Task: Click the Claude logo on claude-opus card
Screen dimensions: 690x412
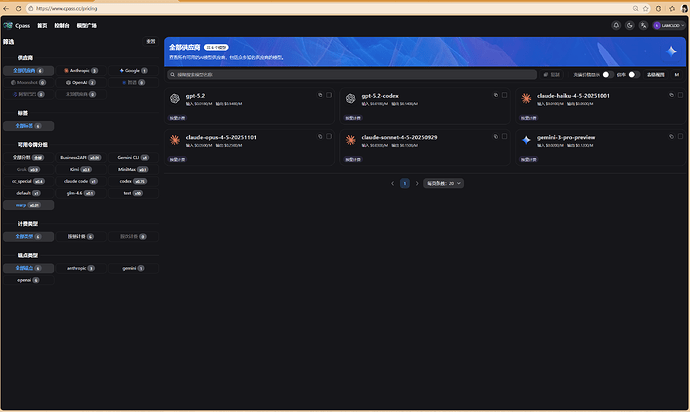Action: point(175,140)
